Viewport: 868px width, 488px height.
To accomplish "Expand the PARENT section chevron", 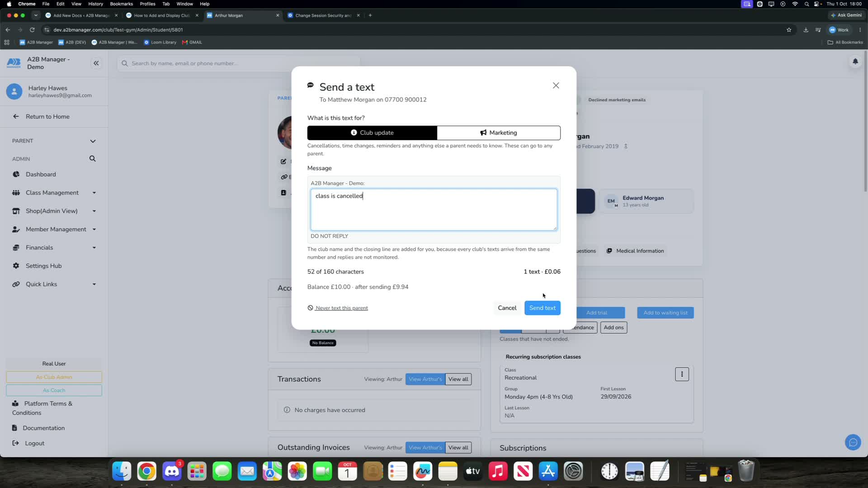I will [x=93, y=141].
